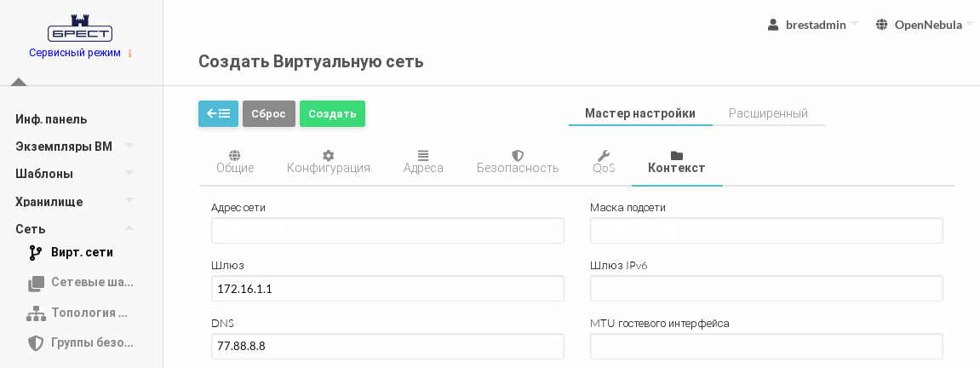Collapse the Сеть sidebar section
The width and height of the screenshot is (980, 368).
click(x=129, y=228)
